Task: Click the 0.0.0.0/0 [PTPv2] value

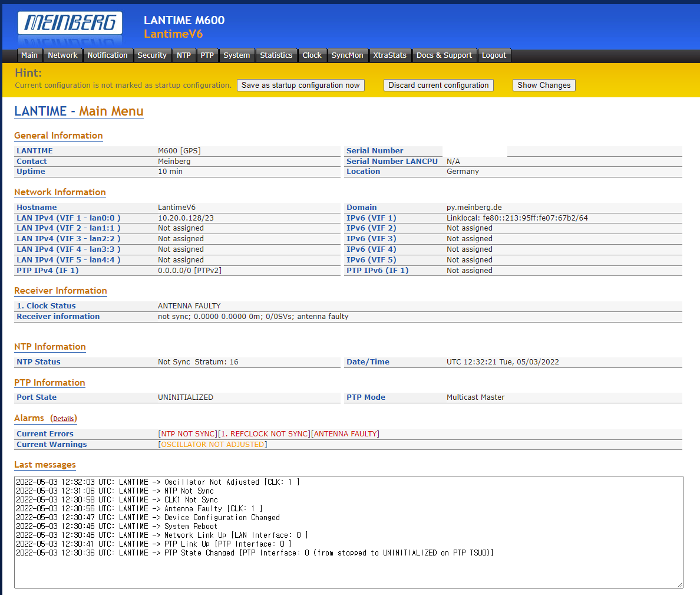Action: pyautogui.click(x=190, y=271)
